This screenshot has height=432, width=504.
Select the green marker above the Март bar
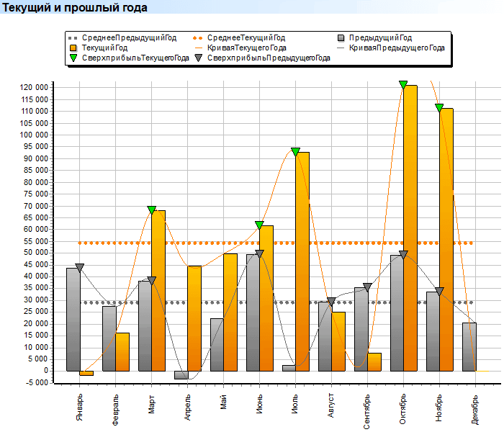click(152, 210)
